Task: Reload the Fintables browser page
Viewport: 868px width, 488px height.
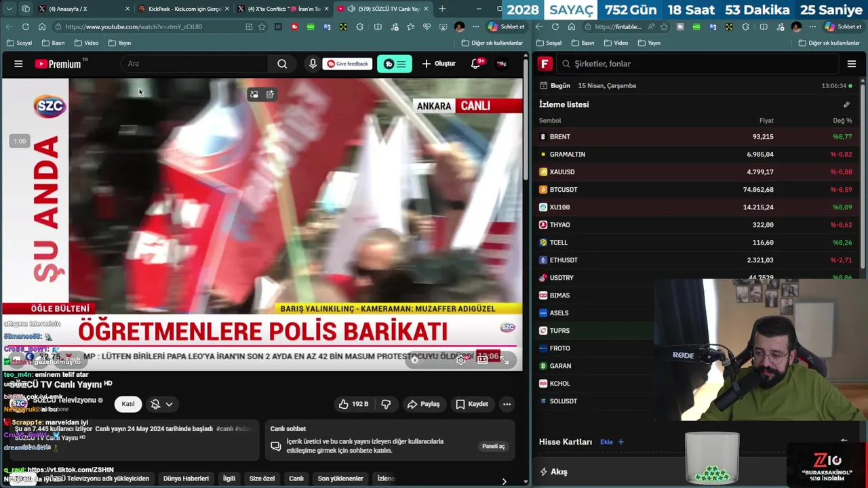Action: pyautogui.click(x=555, y=26)
